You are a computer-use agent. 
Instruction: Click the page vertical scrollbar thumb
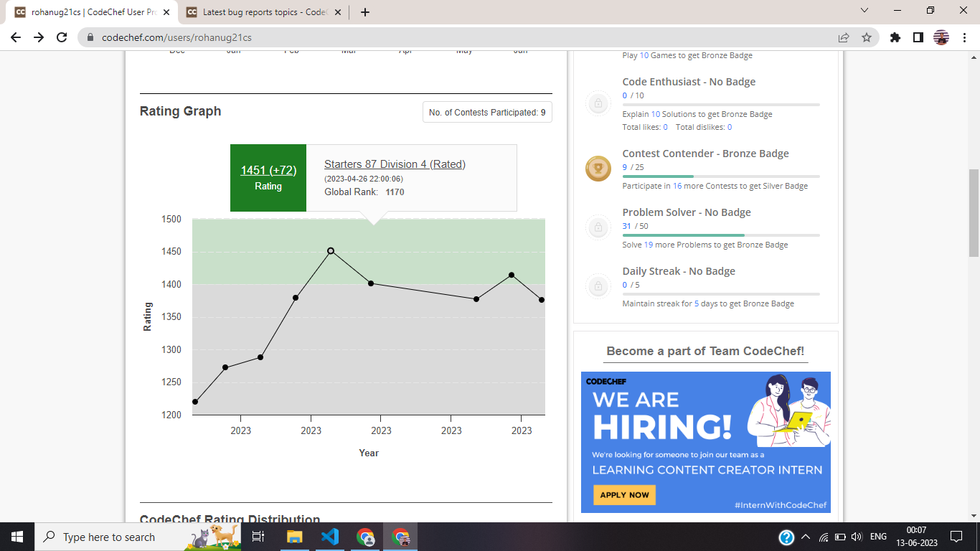974,212
